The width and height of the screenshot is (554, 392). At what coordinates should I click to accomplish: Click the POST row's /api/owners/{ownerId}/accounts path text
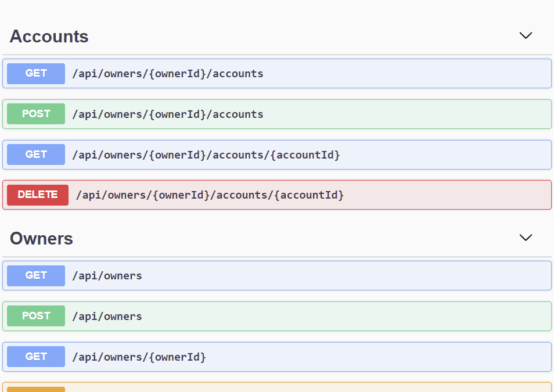(168, 114)
